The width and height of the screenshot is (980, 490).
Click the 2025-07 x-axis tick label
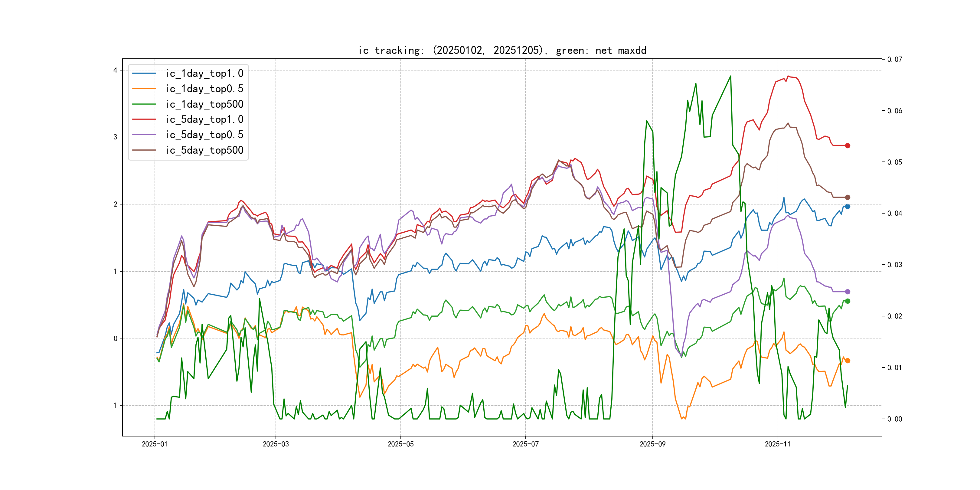tap(525, 444)
